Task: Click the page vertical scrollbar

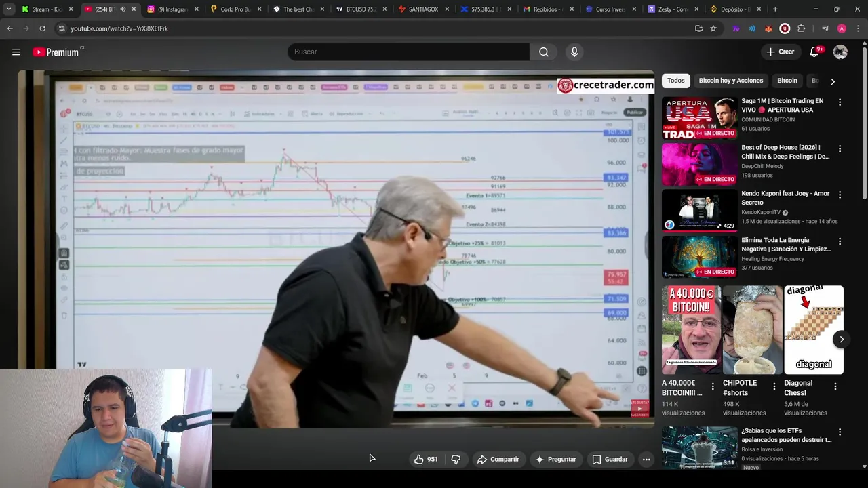Action: (x=864, y=122)
